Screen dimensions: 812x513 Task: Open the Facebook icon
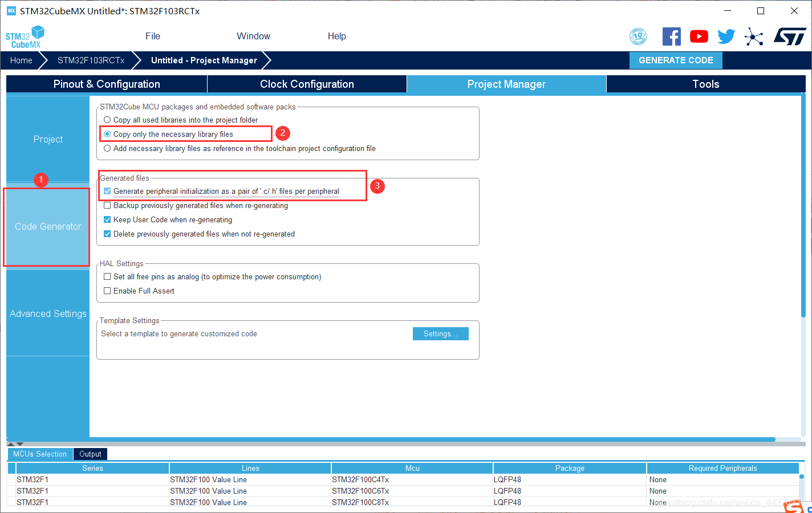[672, 36]
